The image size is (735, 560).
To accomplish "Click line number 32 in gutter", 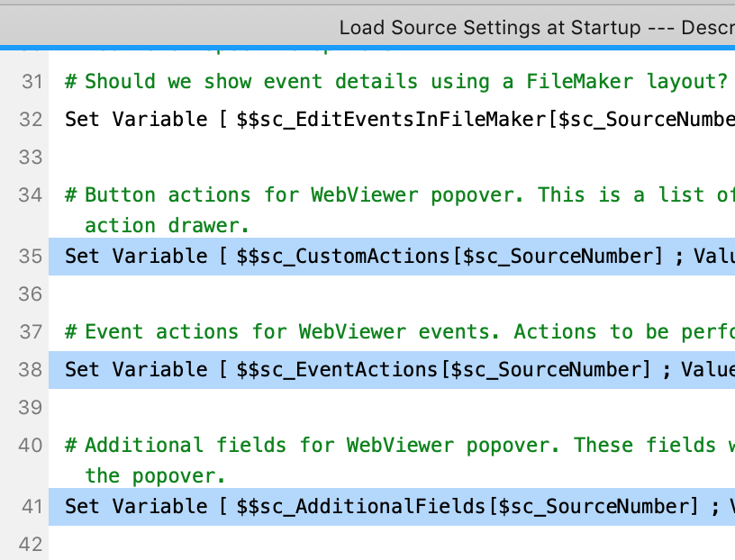I will (31, 120).
